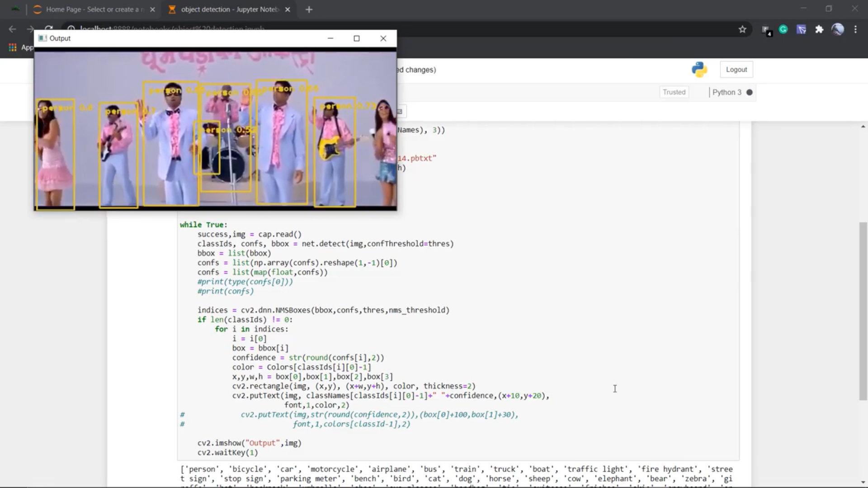
Task: Maximize the Output window
Action: 357,38
